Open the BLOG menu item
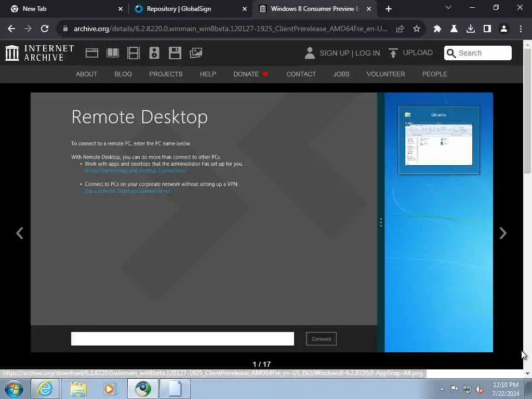This screenshot has width=532, height=399. tap(123, 74)
